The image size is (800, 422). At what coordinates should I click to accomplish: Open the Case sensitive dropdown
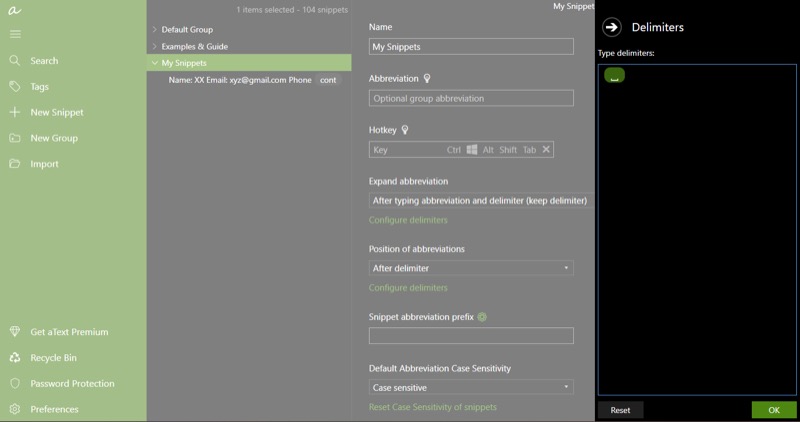tap(471, 387)
